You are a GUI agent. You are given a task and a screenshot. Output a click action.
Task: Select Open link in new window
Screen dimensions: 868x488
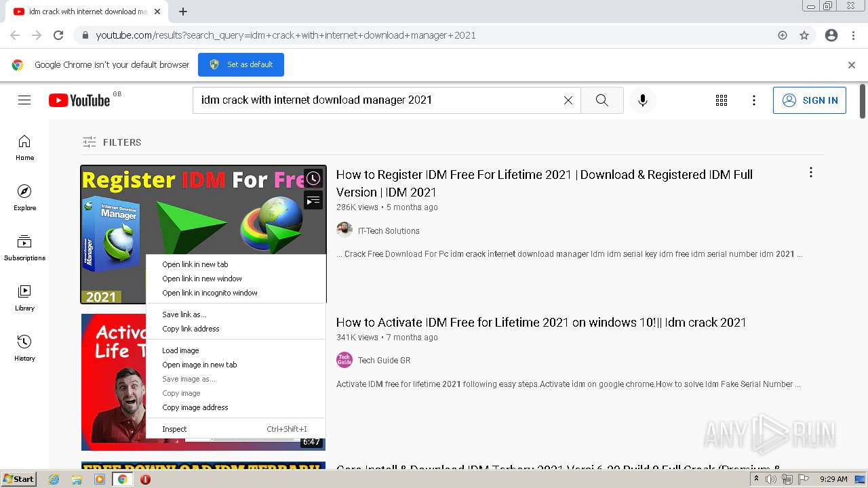pyautogui.click(x=236, y=279)
